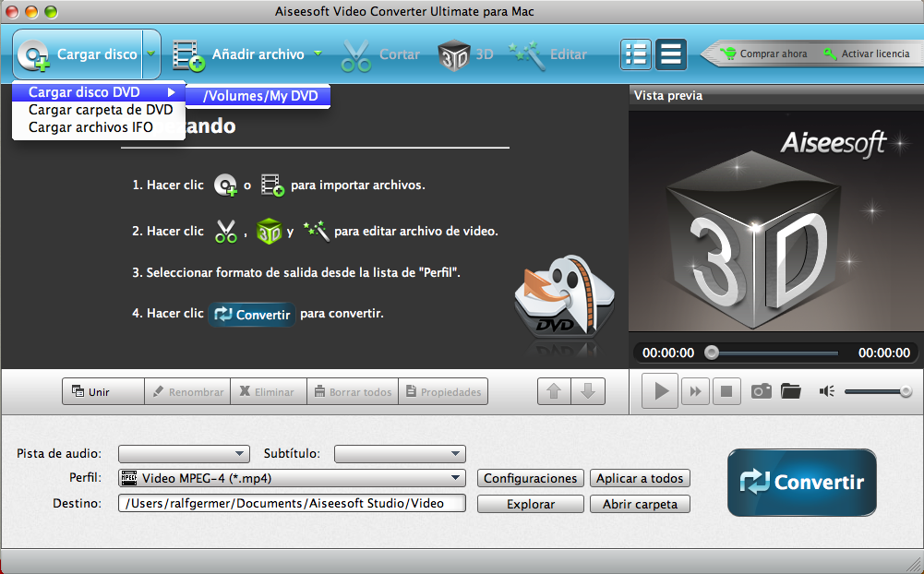Expand the Añadir archivo dropdown arrow
Image resolution: width=924 pixels, height=574 pixels.
coord(318,54)
